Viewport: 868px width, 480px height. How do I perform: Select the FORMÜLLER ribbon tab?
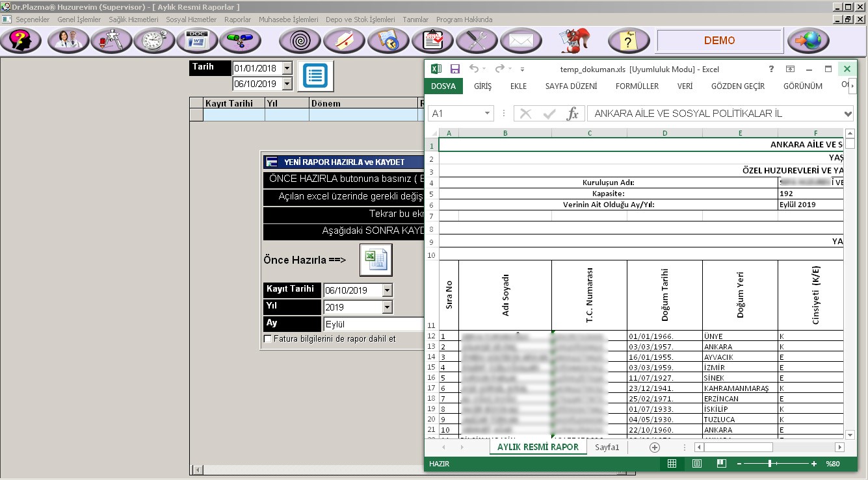(637, 86)
